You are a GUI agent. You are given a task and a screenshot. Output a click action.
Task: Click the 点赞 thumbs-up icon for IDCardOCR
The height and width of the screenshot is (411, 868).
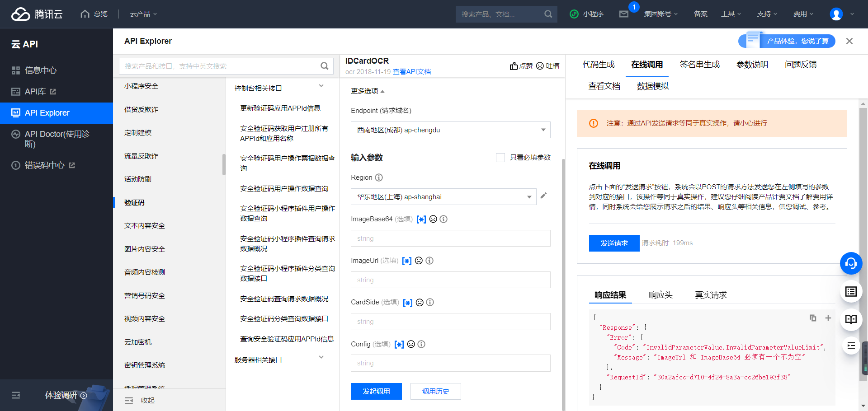point(514,65)
